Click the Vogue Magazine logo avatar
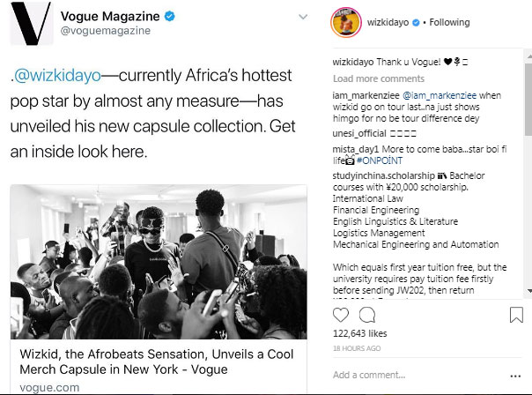Viewport: 532px width, 395px height. (x=31, y=24)
